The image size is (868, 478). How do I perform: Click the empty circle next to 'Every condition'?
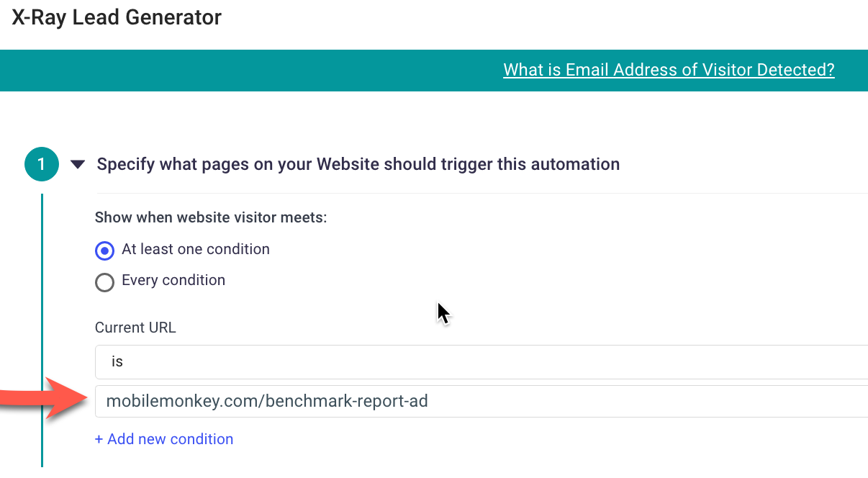pyautogui.click(x=104, y=282)
